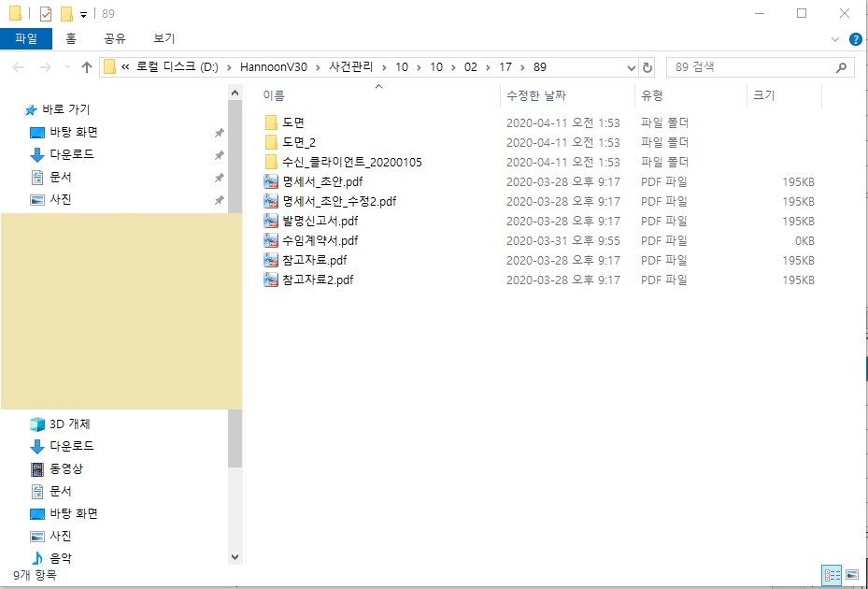Expand the ribbon with the chevron

tap(835, 39)
